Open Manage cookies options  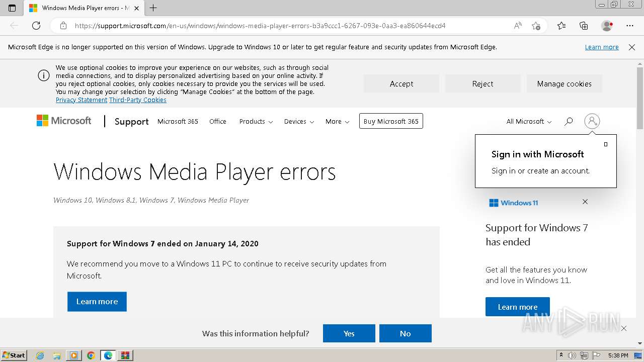(x=565, y=83)
